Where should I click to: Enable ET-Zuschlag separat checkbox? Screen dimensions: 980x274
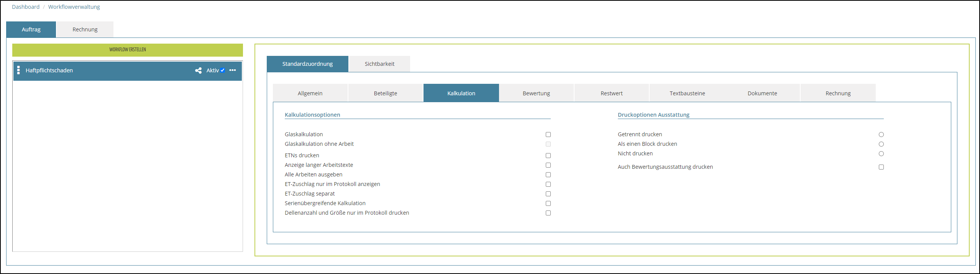(548, 194)
